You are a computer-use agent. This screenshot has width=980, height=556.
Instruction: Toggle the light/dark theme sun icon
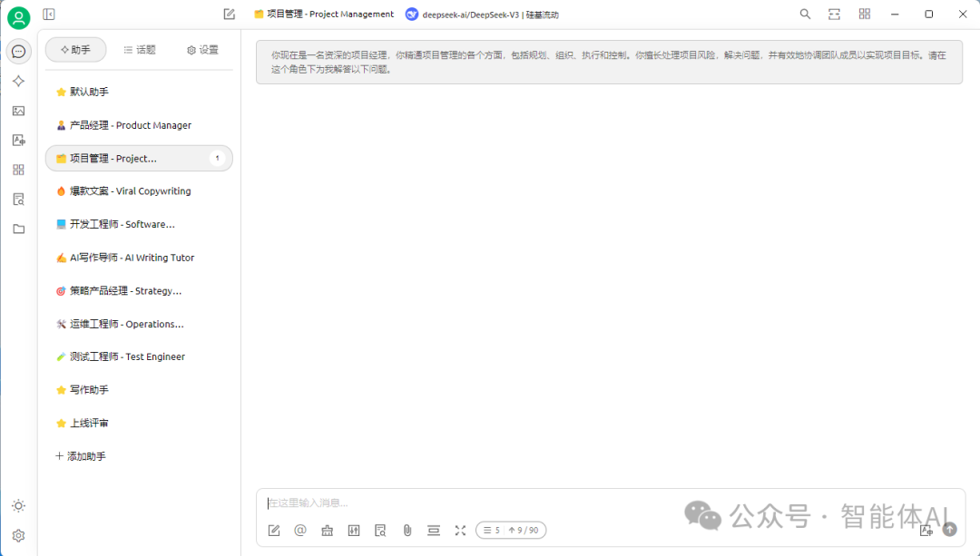19,506
